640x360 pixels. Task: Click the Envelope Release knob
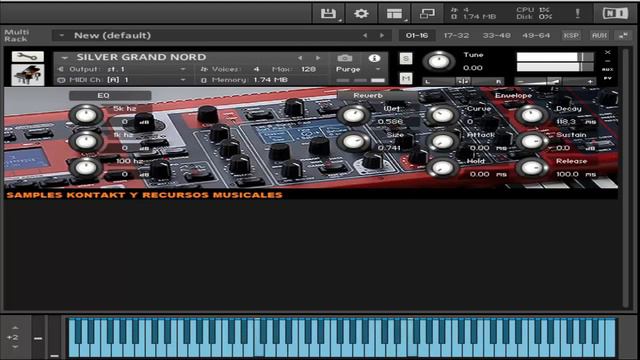532,167
